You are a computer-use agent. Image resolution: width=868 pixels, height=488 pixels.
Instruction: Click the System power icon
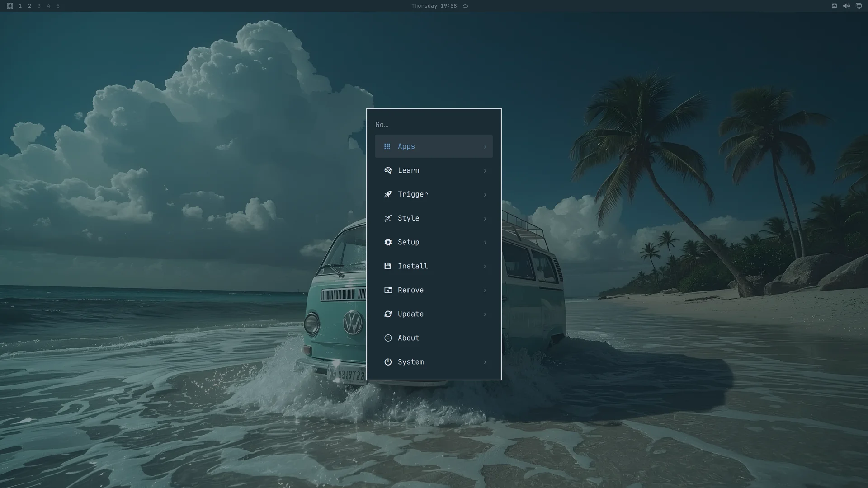pos(388,362)
